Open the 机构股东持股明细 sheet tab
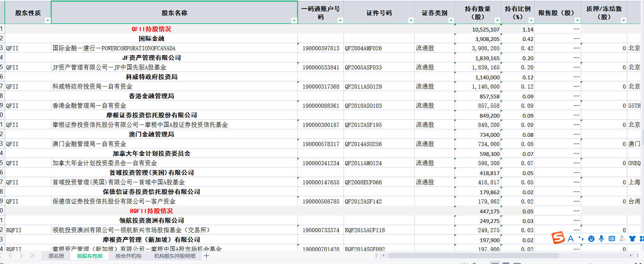 tap(175, 256)
